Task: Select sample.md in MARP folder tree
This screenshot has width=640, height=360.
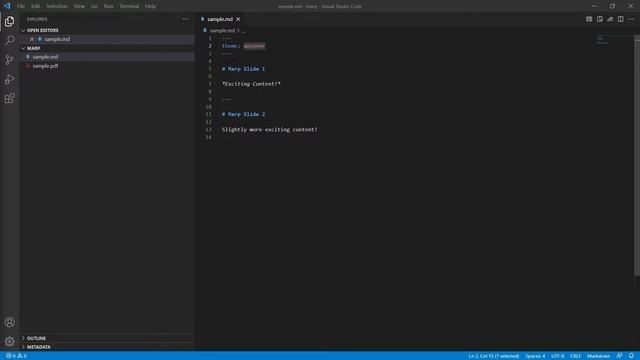Action: pyautogui.click(x=107, y=57)
